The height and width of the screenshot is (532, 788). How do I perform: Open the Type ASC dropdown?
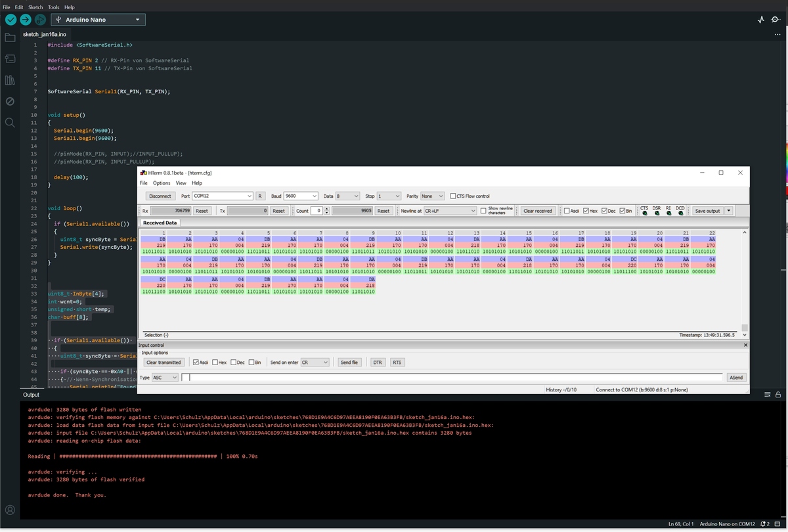click(165, 377)
